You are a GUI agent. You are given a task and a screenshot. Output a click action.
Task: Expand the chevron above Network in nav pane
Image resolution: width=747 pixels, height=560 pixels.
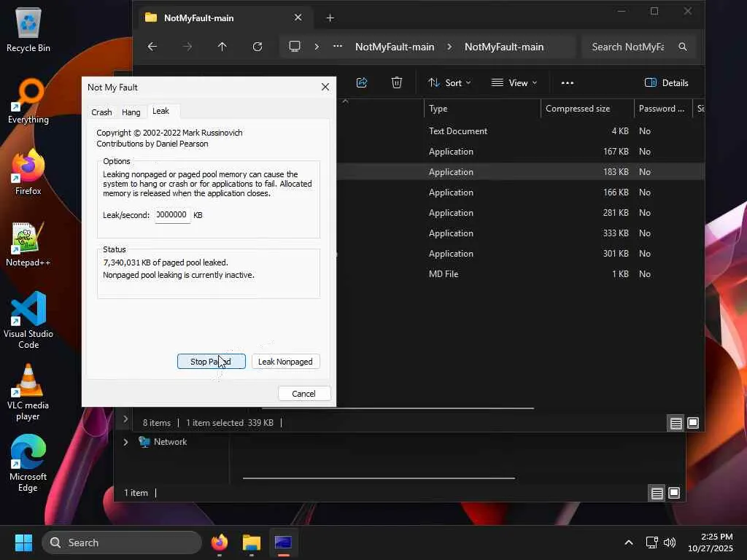click(125, 419)
